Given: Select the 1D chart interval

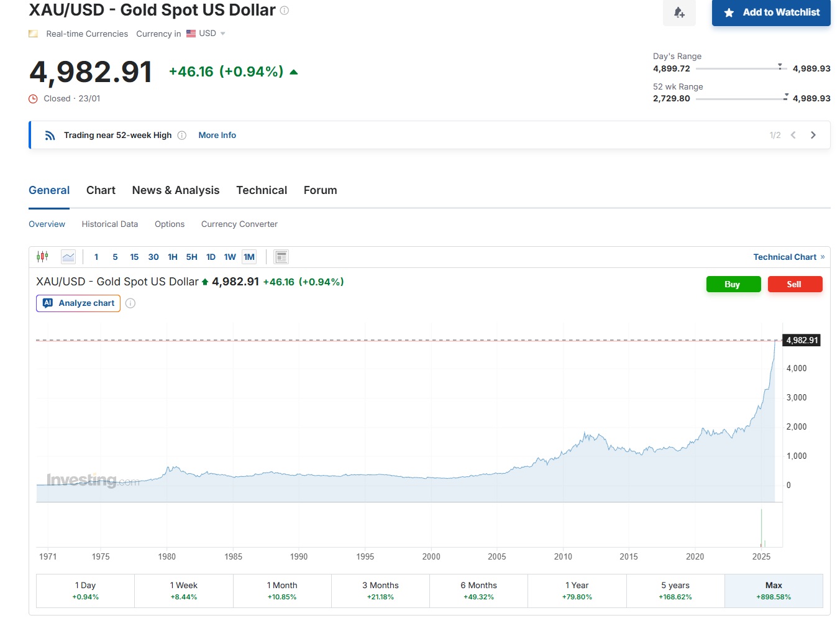Looking at the screenshot, I should click(x=211, y=257).
